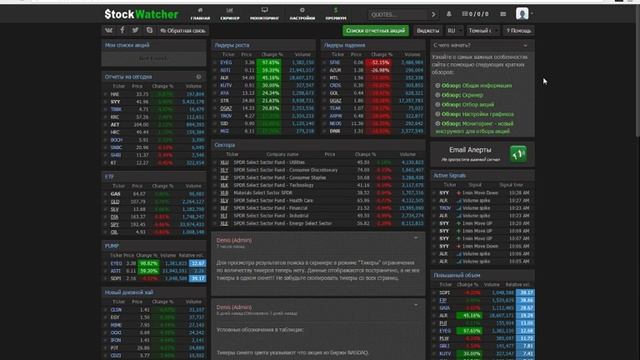Image resolution: width=640 pixels, height=360 pixels.
Task: Click the Skype social icon
Action: click(x=149, y=31)
